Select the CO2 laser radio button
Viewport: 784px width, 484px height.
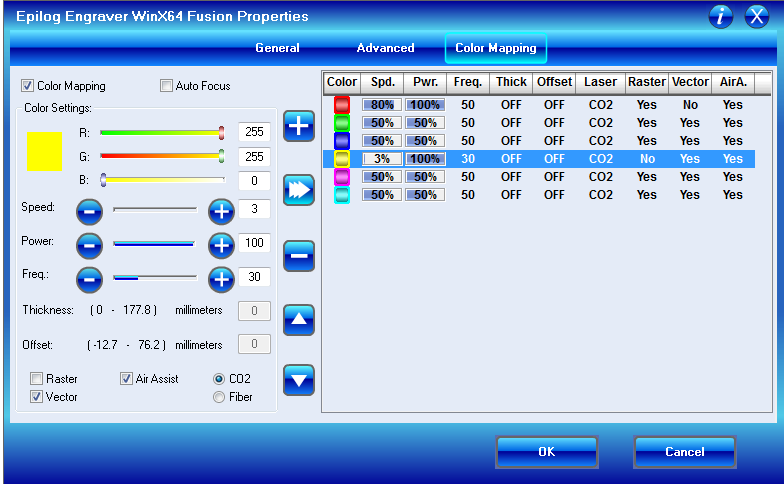tap(219, 379)
